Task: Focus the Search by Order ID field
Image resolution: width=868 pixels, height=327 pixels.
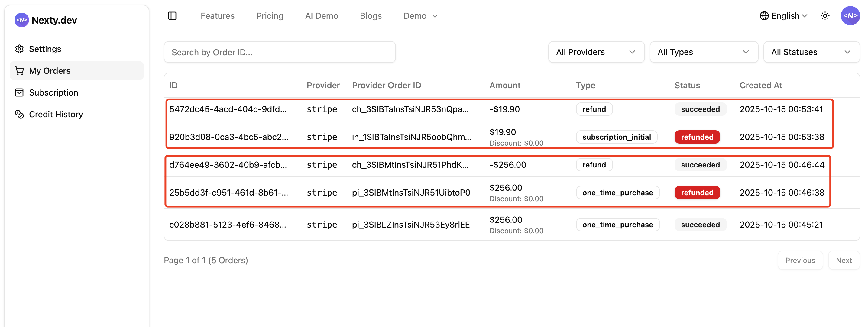Action: click(x=279, y=52)
